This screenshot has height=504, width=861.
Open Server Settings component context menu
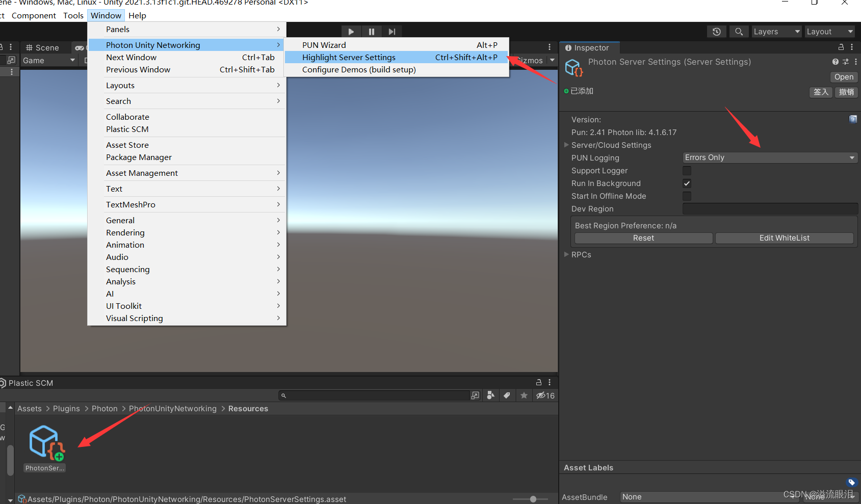(855, 62)
